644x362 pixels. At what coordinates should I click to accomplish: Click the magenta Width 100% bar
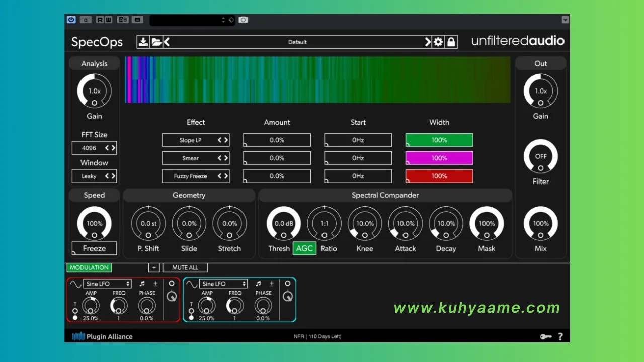click(x=439, y=158)
